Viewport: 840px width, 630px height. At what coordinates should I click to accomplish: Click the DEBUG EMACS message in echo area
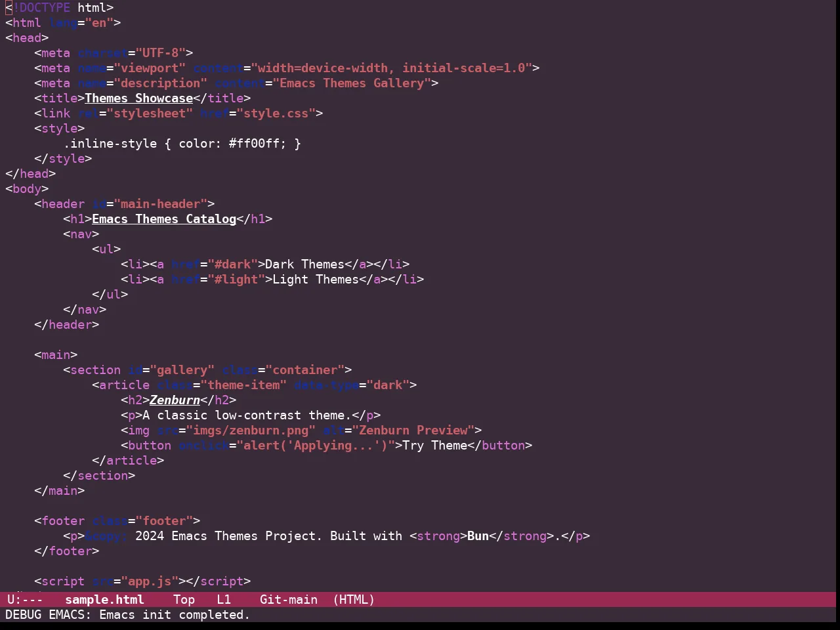tap(128, 615)
